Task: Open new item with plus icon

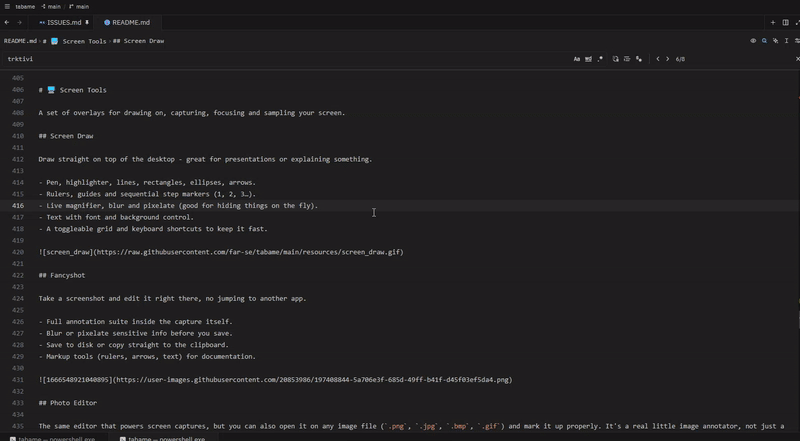Action: pyautogui.click(x=772, y=22)
